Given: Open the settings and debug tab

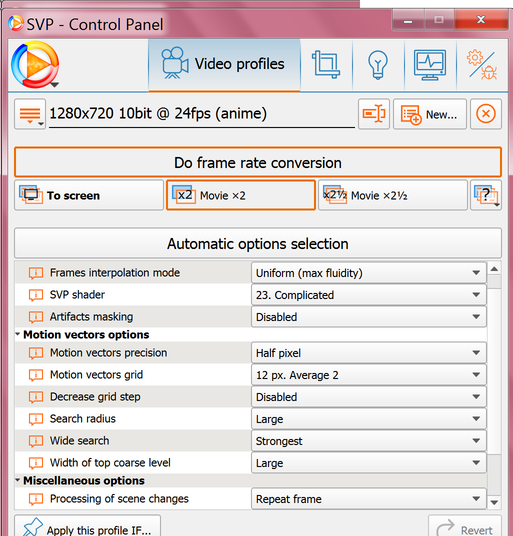Looking at the screenshot, I should pos(482,65).
